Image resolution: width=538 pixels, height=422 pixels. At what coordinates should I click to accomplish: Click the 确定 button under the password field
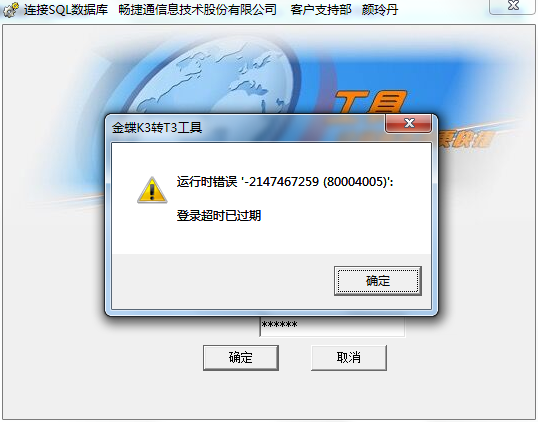[241, 358]
